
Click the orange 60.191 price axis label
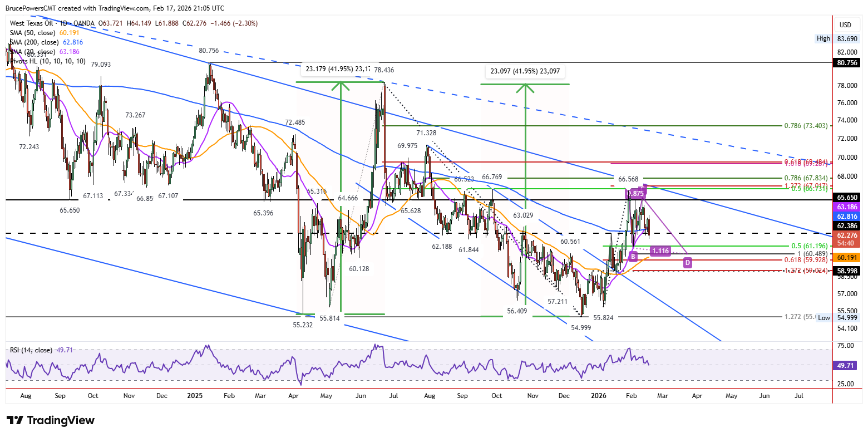pyautogui.click(x=847, y=258)
